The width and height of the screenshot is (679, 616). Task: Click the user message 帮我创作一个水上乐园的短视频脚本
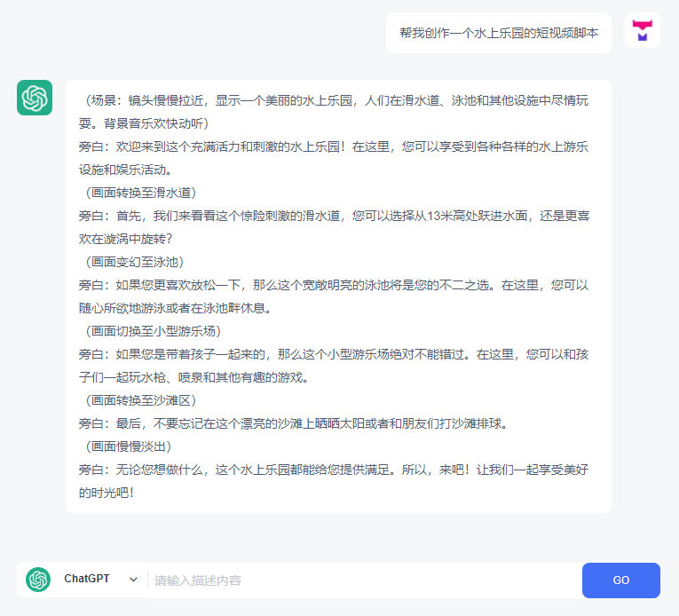pyautogui.click(x=499, y=33)
